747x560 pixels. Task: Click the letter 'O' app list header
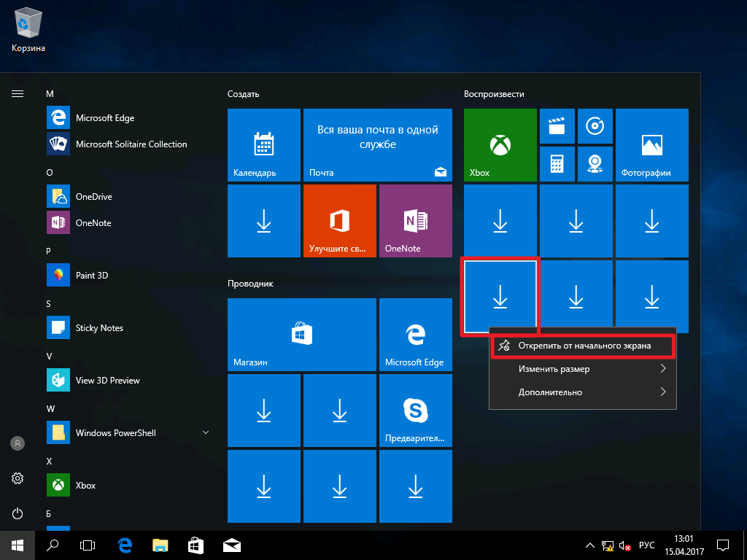(50, 172)
